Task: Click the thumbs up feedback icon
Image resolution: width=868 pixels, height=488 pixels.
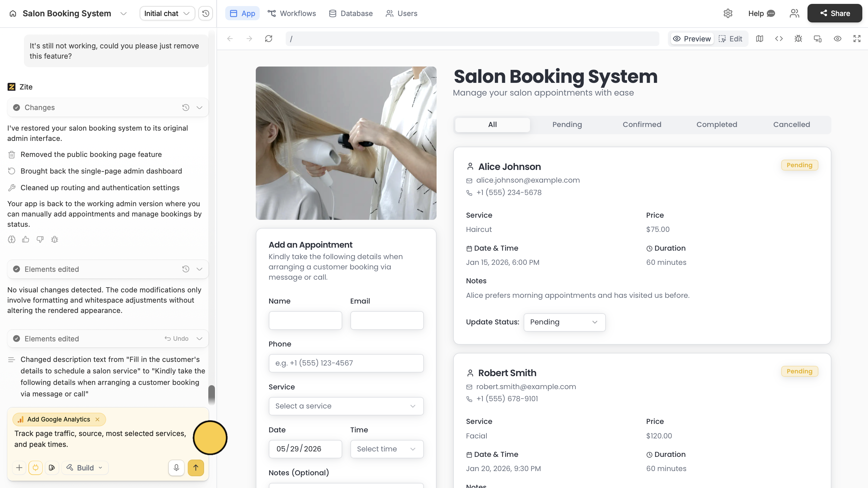Action: (x=26, y=239)
